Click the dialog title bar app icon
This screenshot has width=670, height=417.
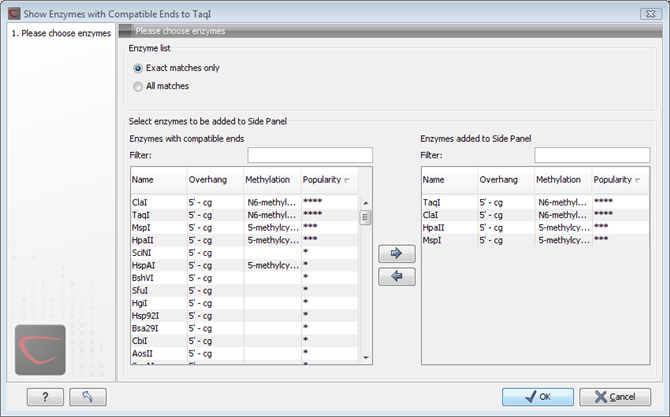click(10, 10)
